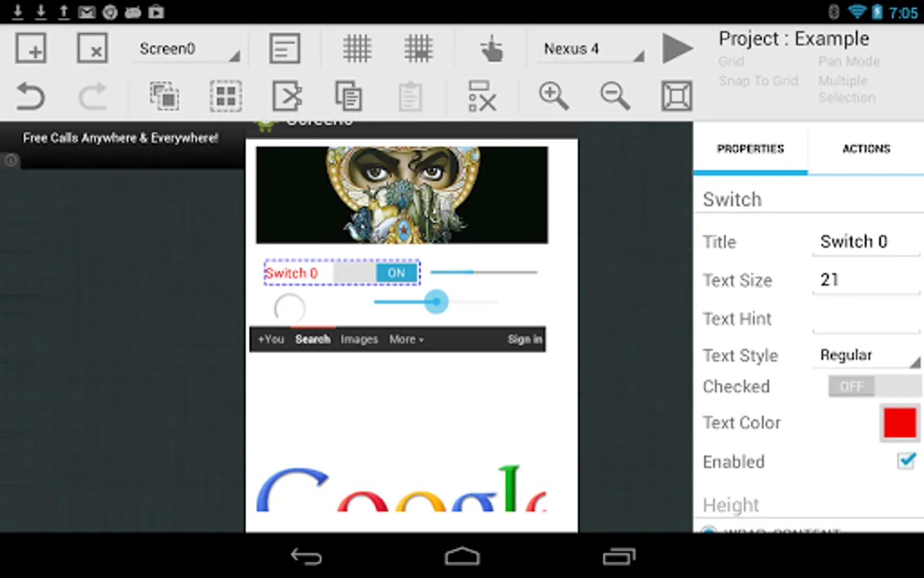Click the blue seek bar thumb on canvas
The image size is (924, 578).
coord(436,301)
